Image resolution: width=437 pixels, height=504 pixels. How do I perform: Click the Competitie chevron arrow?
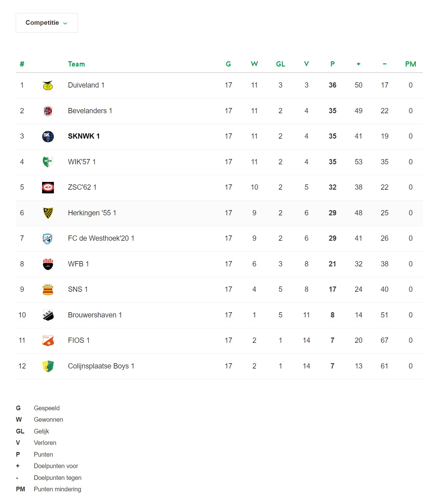click(65, 23)
